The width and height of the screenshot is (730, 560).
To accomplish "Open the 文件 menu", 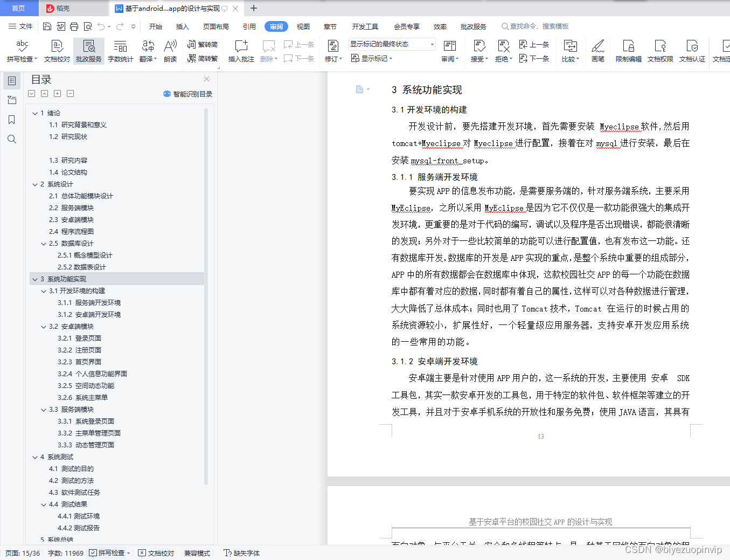I will tap(20, 26).
